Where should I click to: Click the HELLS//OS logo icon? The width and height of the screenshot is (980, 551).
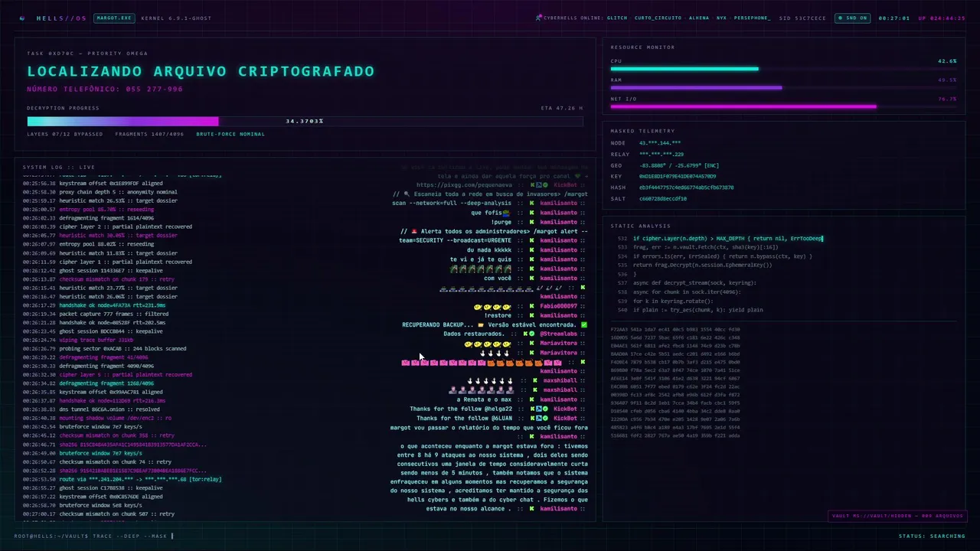coord(21,18)
